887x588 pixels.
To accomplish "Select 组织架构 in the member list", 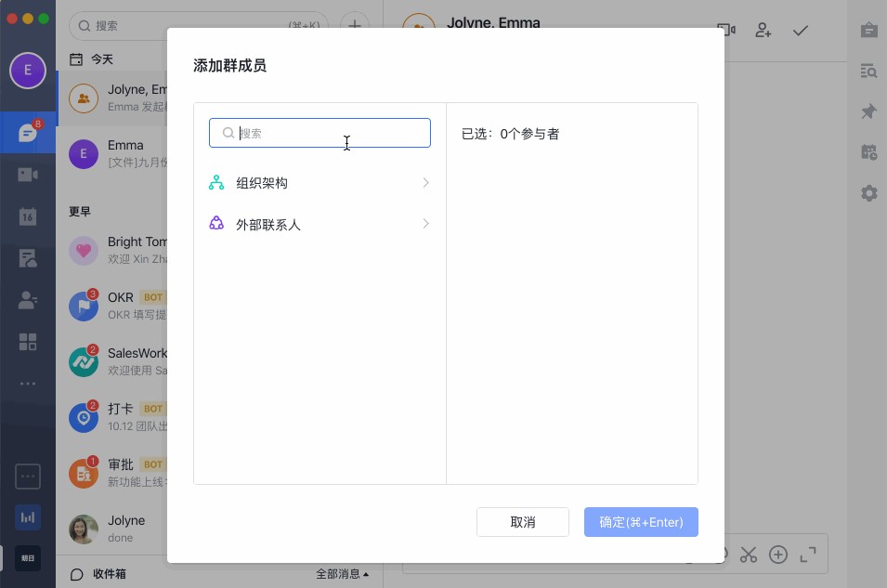I will [262, 183].
